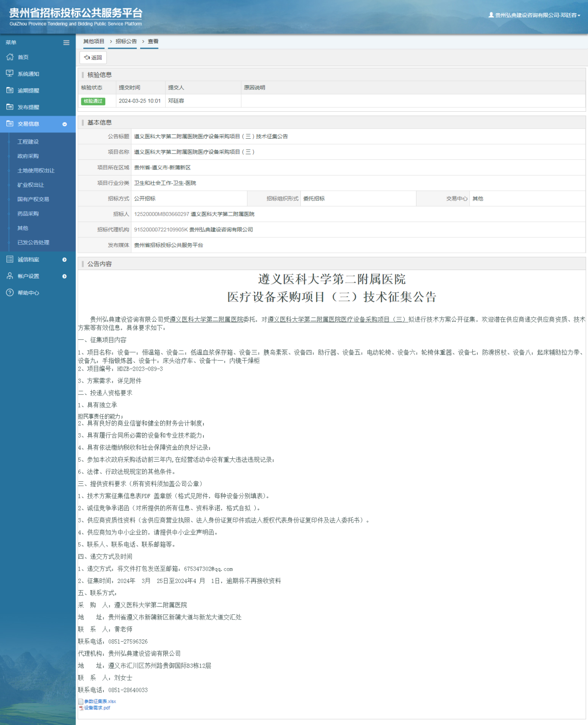The width and height of the screenshot is (588, 725).
Task: Expand the 帐户设置 submenu arrow
Action: 64,276
